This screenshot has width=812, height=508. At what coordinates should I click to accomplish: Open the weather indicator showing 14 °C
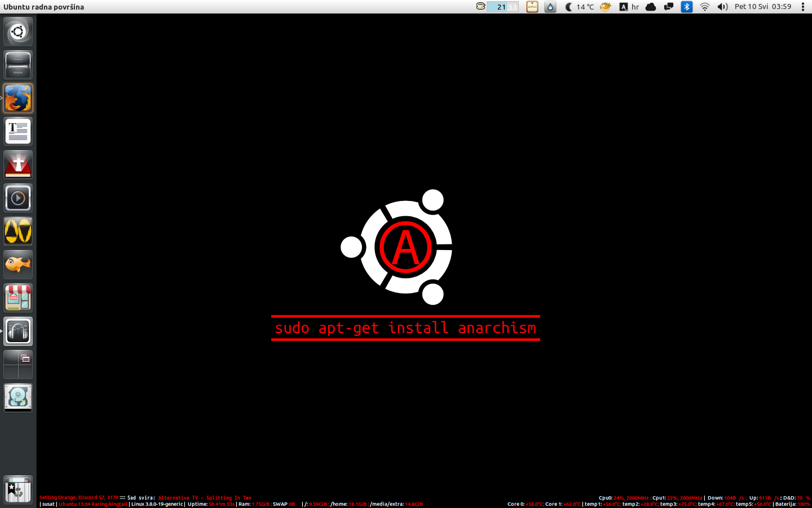[580, 7]
